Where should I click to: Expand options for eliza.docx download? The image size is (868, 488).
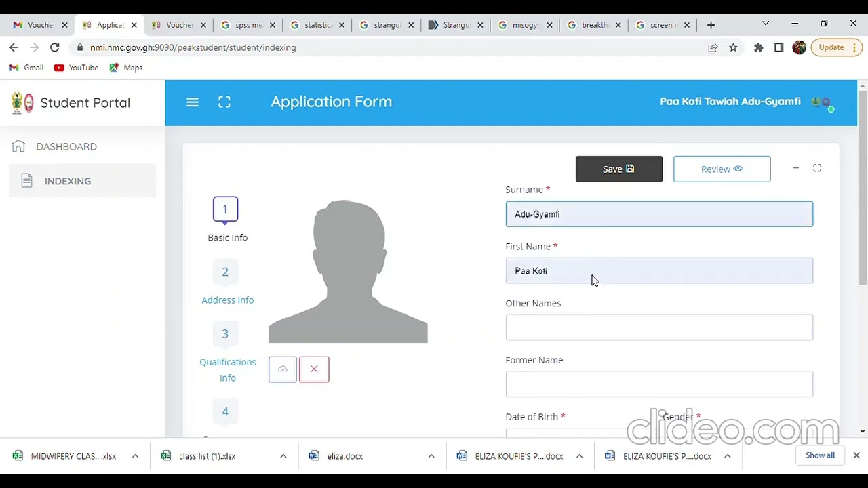[x=431, y=456]
